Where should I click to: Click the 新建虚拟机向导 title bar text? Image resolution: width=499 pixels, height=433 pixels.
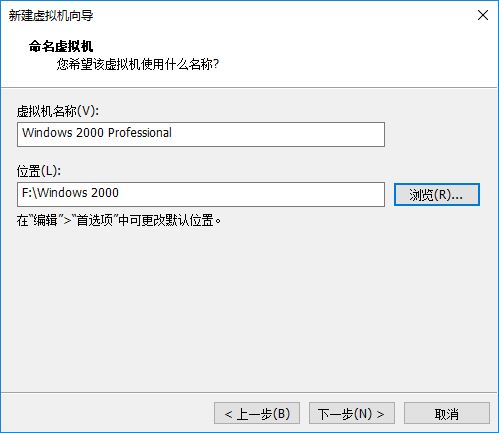tap(51, 15)
